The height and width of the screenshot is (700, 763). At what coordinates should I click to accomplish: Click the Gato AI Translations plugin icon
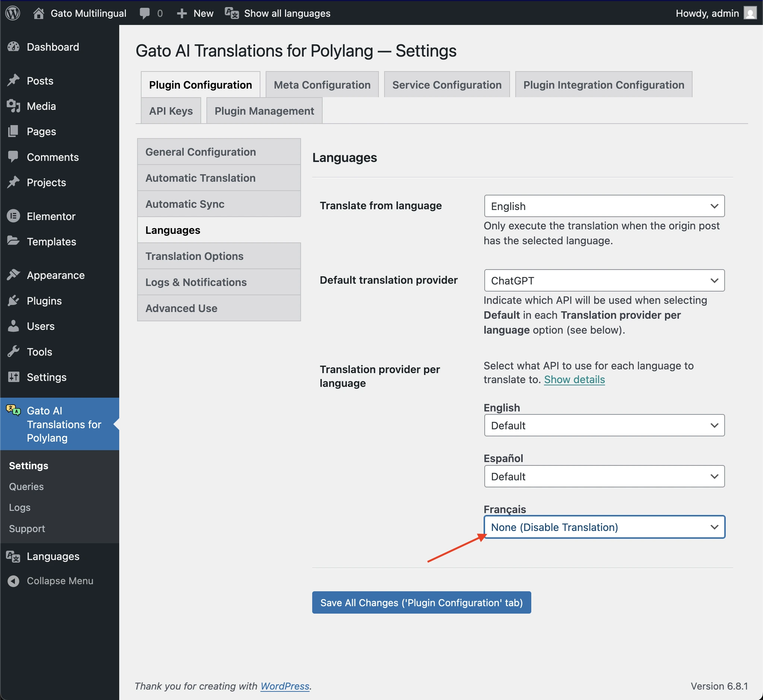point(13,411)
